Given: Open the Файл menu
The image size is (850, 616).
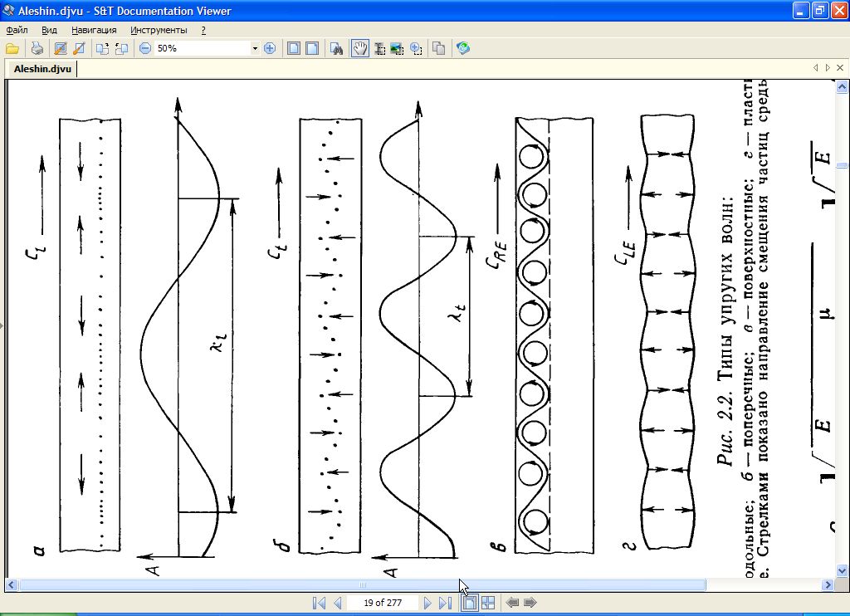Looking at the screenshot, I should point(17,31).
